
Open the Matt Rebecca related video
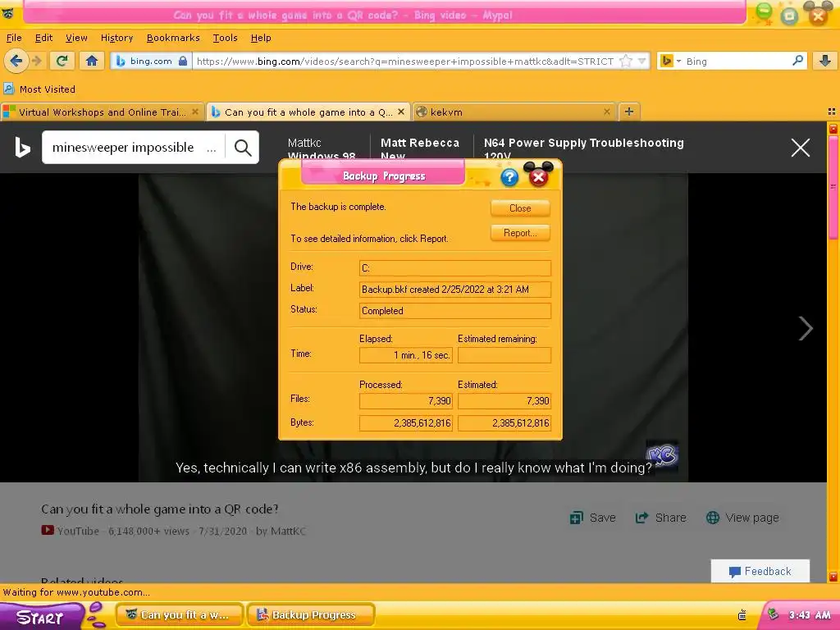[420, 148]
